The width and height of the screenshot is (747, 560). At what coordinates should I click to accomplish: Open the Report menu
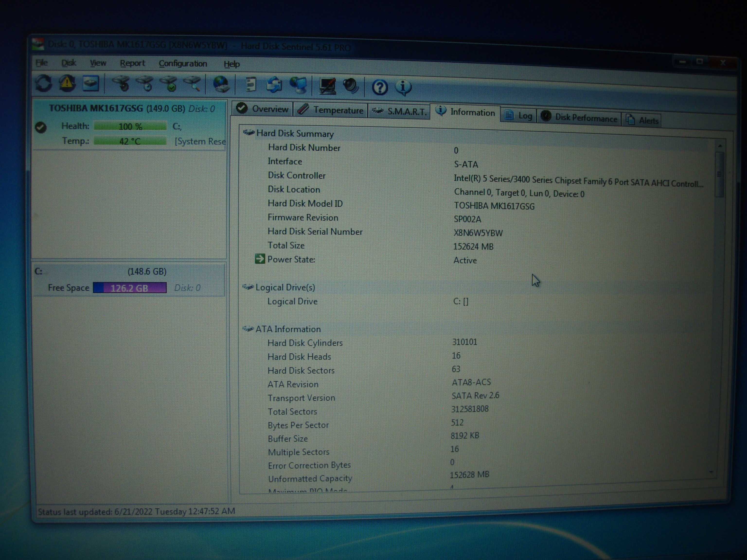(132, 63)
